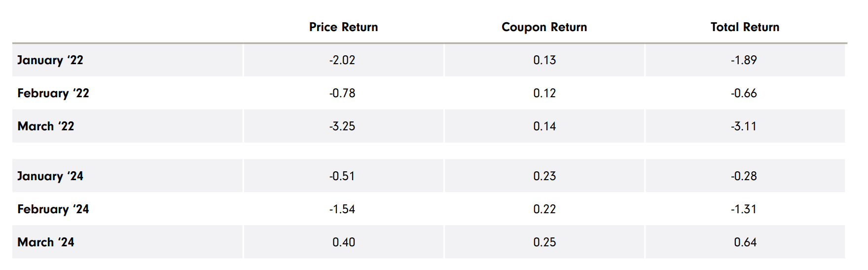Click the Coupon Return column header

click(x=544, y=27)
